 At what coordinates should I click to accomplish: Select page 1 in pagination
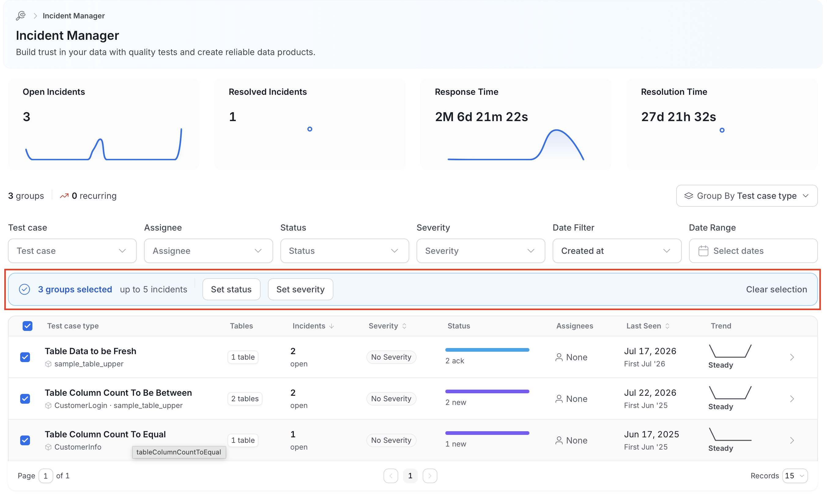pos(410,476)
